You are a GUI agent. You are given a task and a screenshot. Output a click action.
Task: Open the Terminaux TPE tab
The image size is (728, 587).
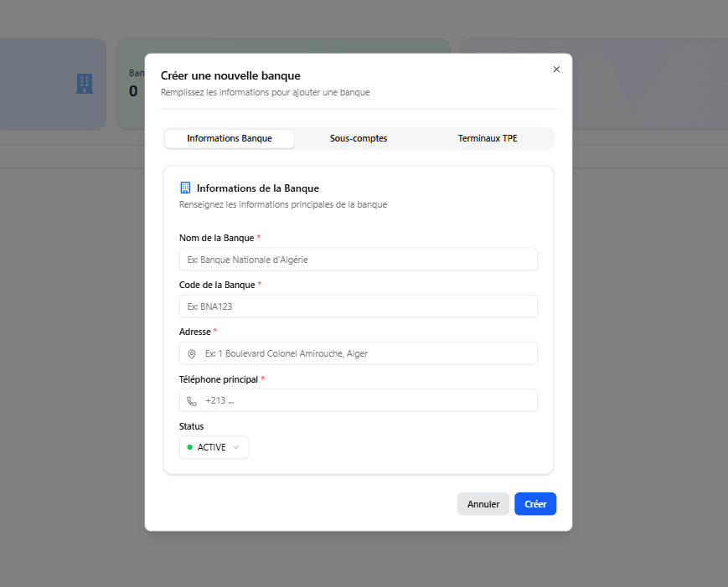click(488, 138)
